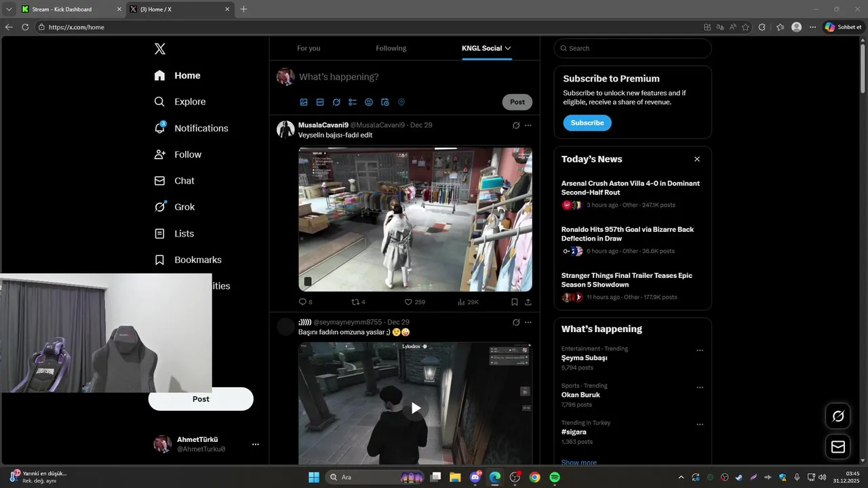
Task: Click the large white Post button in the sidebar
Action: (x=201, y=399)
